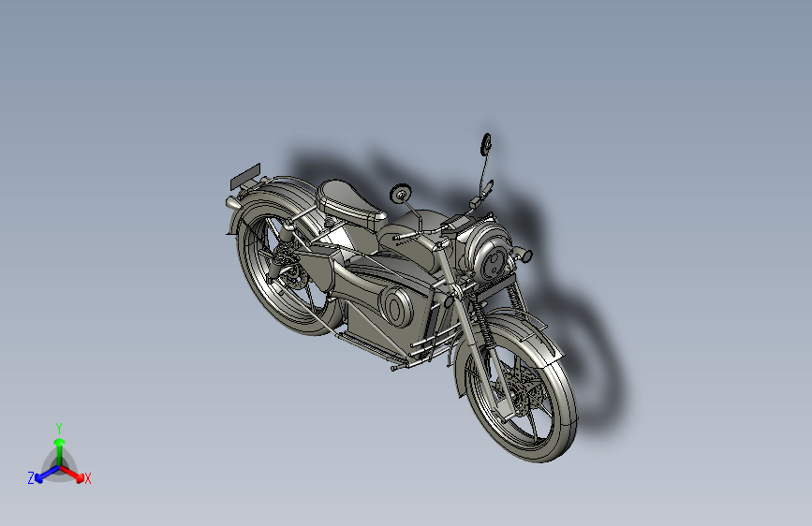
Task: Click the red X axis arrow of the triad
Action: (72, 473)
